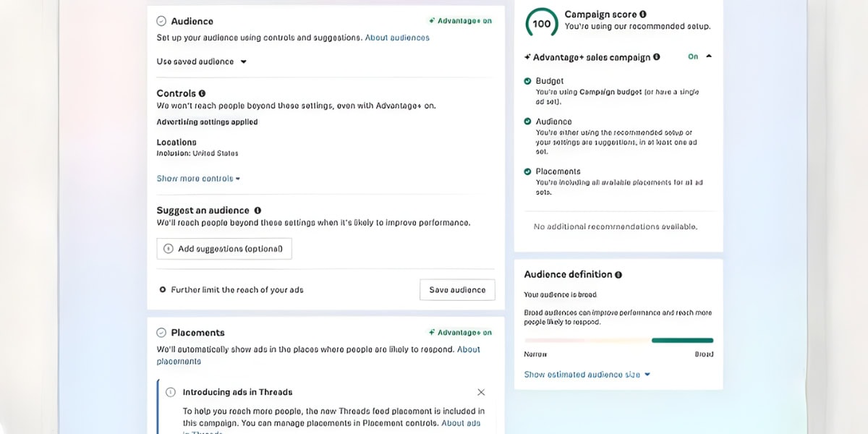This screenshot has height=434, width=868.
Task: Click the Narrow to Broad audience meter
Action: click(x=618, y=340)
